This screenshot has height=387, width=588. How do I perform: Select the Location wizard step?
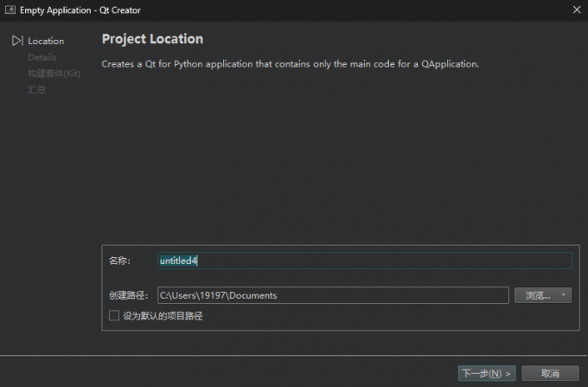click(46, 41)
